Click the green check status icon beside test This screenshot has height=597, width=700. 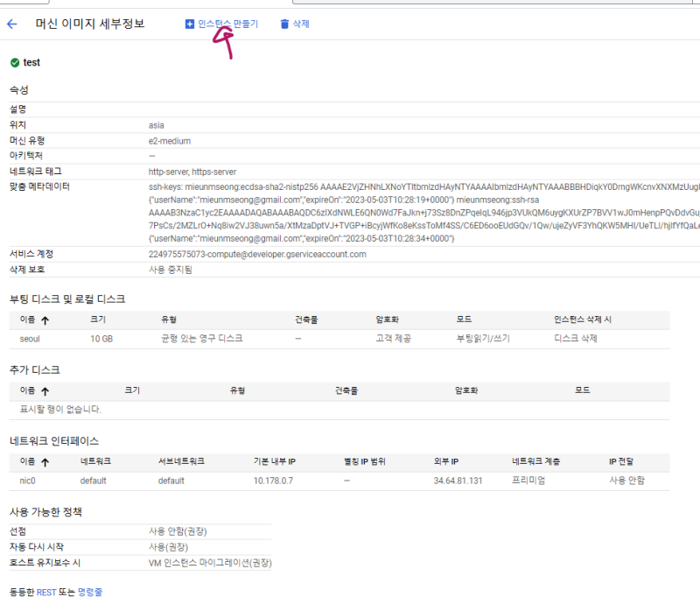14,63
